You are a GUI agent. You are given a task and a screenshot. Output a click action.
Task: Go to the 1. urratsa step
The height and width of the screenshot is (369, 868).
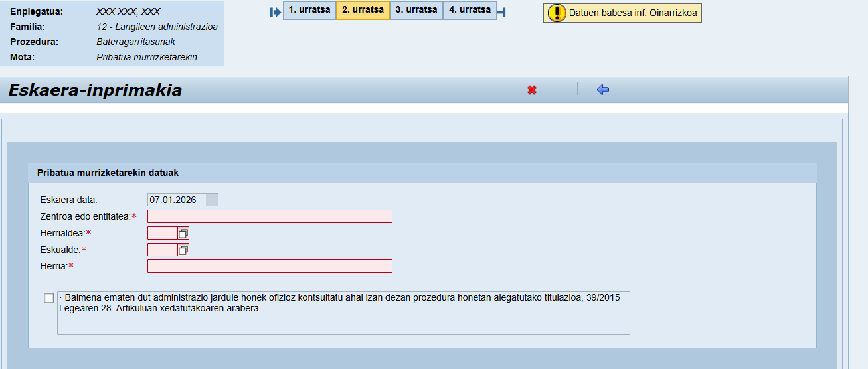point(309,11)
